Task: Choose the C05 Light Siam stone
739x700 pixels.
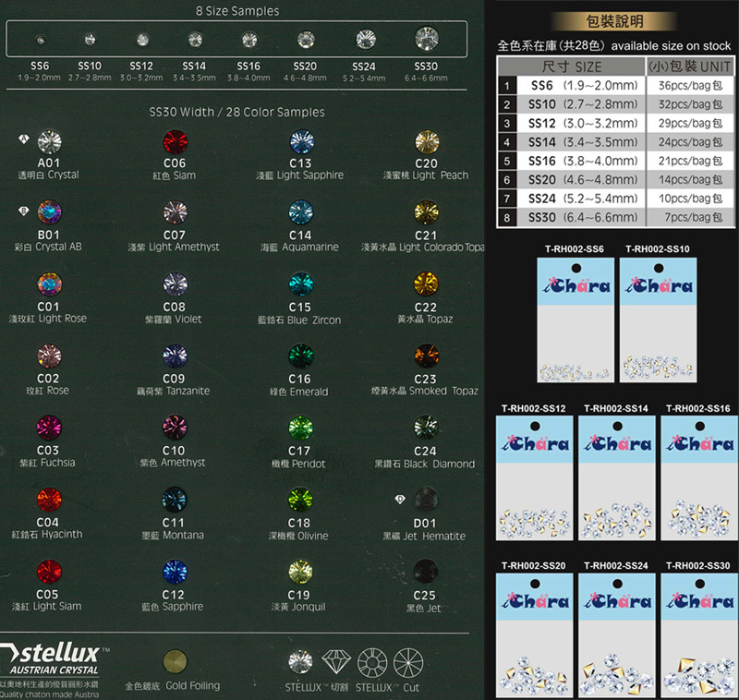Action: (x=49, y=572)
